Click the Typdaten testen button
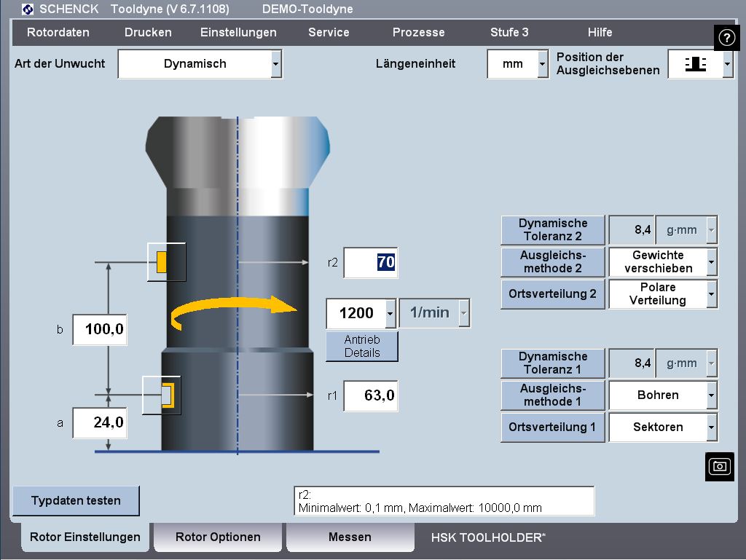The image size is (746, 560). [76, 500]
